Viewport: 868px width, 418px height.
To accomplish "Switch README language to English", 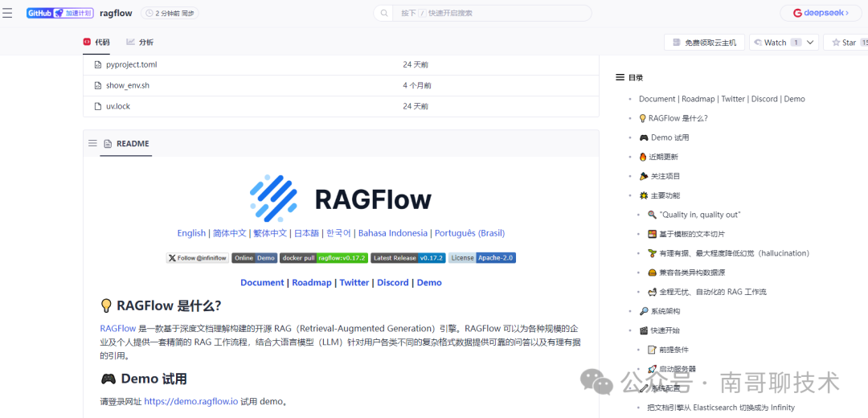I will click(x=191, y=233).
